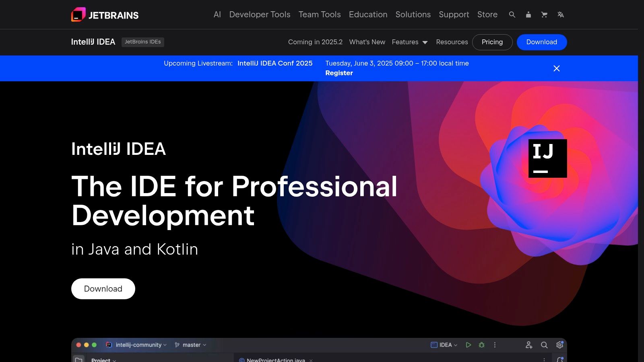
Task: Click the JetBrains logo
Action: coord(105,15)
